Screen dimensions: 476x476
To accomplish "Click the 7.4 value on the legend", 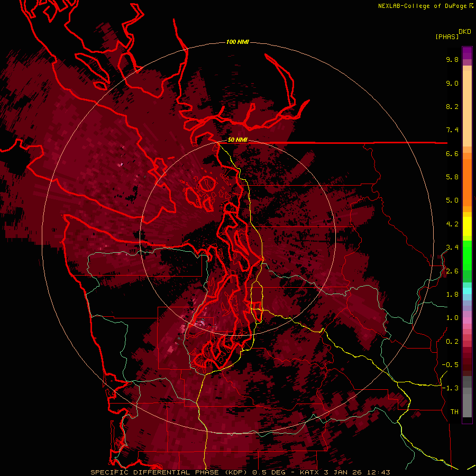I will 452,130.
